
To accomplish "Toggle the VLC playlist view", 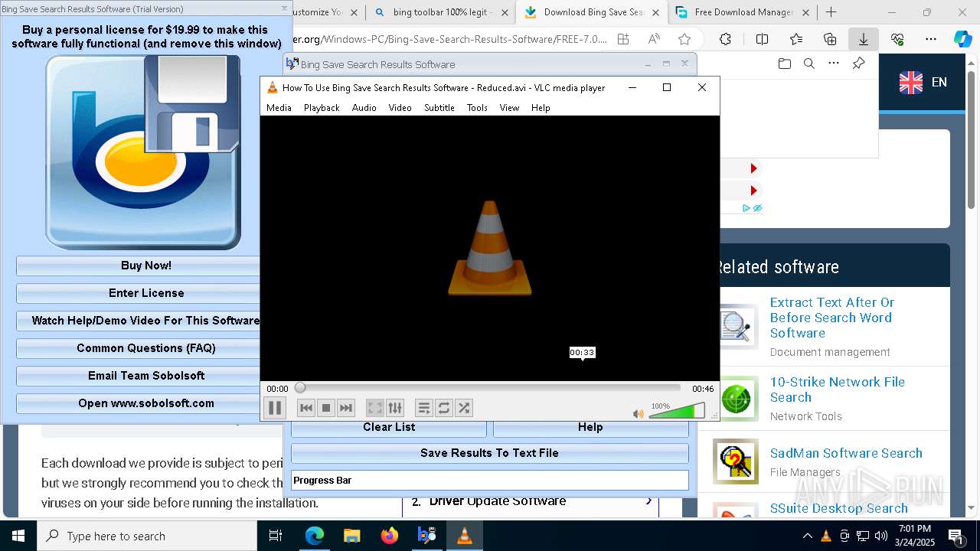I will pyautogui.click(x=423, y=408).
